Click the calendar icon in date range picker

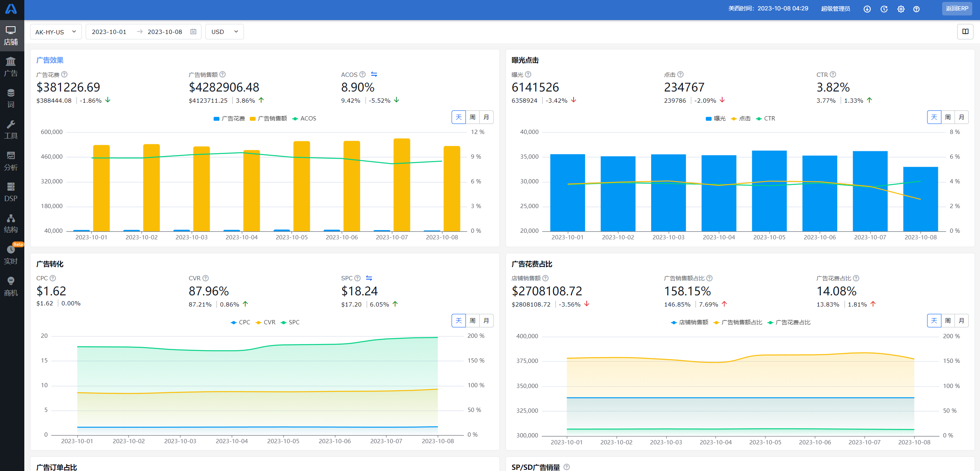[193, 32]
